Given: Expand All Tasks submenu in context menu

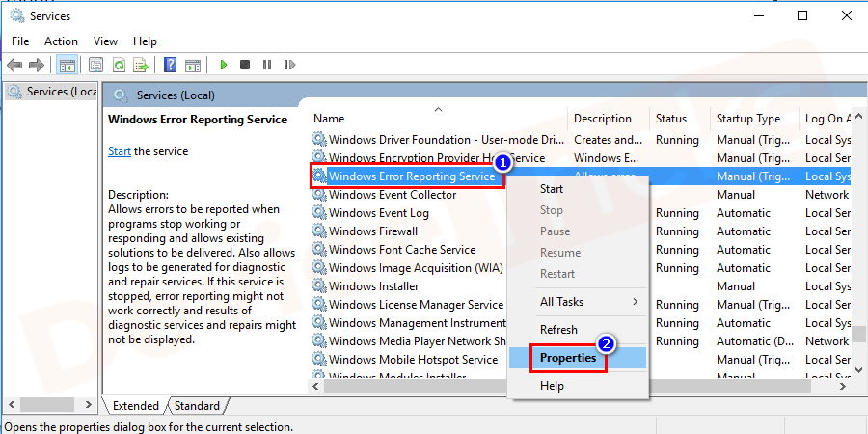Looking at the screenshot, I should [x=578, y=302].
